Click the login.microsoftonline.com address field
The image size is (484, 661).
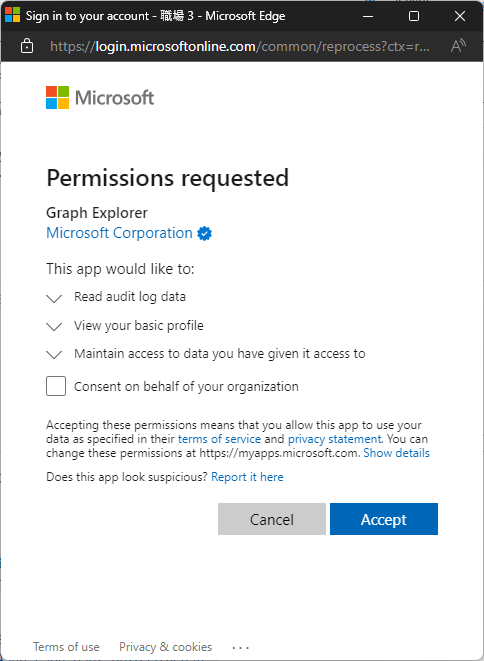[x=240, y=46]
